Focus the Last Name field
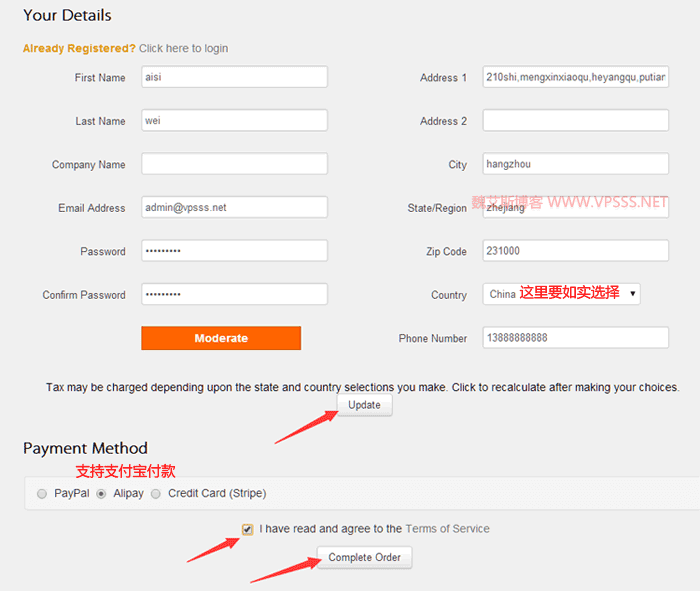 point(234,121)
